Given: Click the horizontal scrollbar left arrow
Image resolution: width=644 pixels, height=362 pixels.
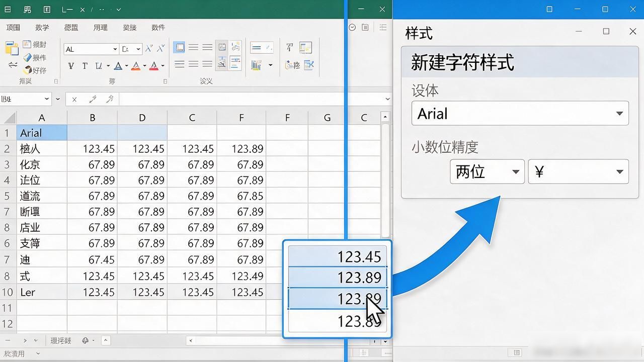Looking at the screenshot, I should pos(191,340).
